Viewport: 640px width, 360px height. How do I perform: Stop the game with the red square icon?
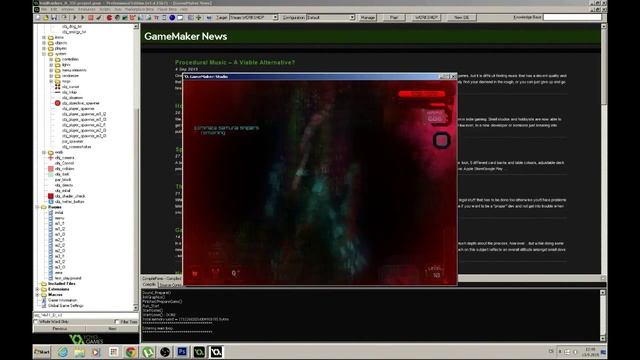(x=91, y=18)
